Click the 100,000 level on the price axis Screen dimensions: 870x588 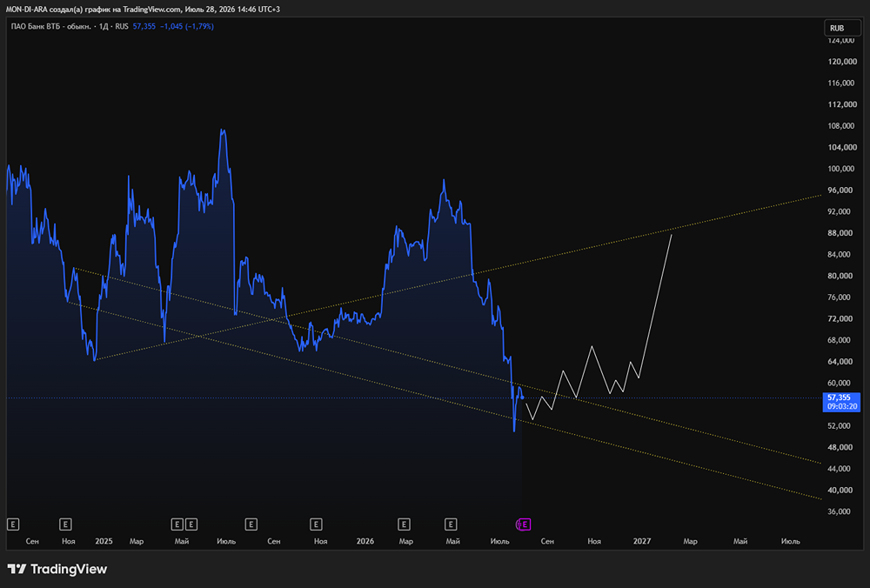click(x=842, y=169)
